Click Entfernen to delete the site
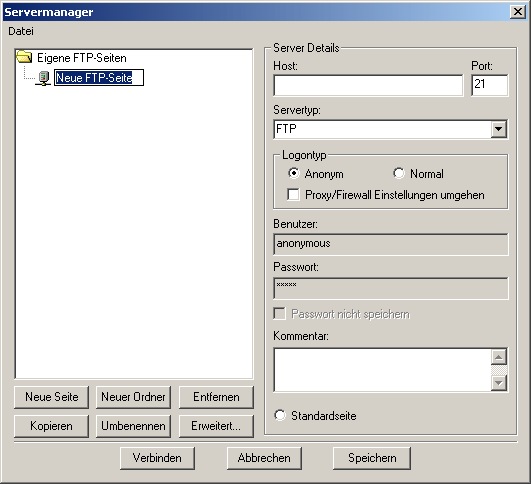This screenshot has height=484, width=531. coord(216,397)
